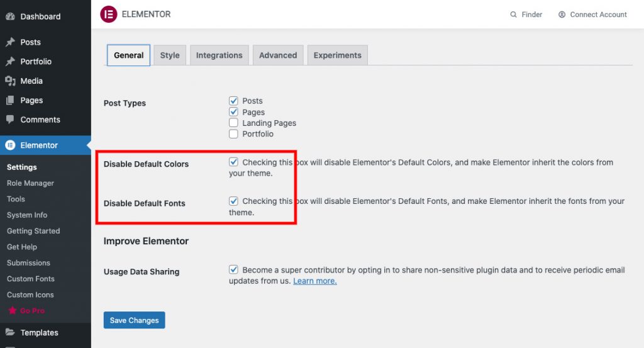The width and height of the screenshot is (644, 348).
Task: Click the Comments bubble icon
Action: tap(10, 120)
